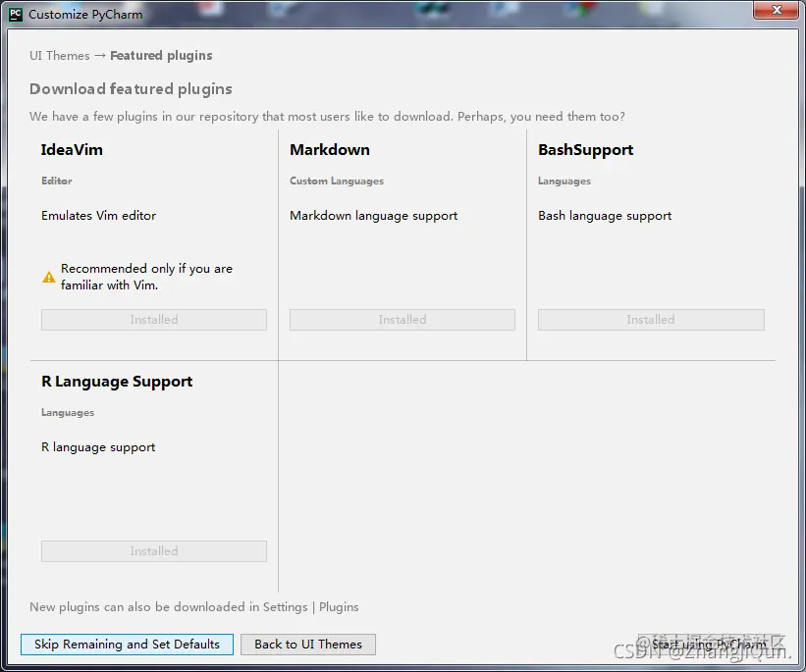The width and height of the screenshot is (806, 672).
Task: Click the Editor category label
Action: click(57, 181)
